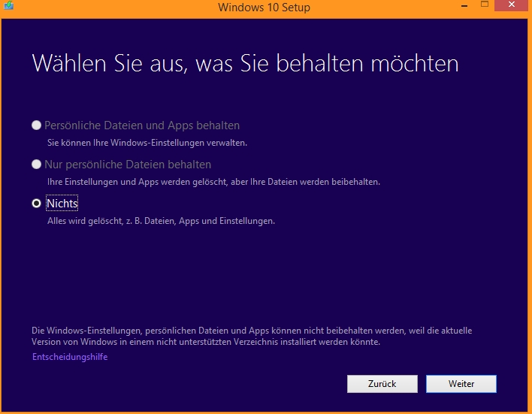Pick the Nur persönliche Dateien behalten radio
Viewport: 532px width, 414px height.
point(36,165)
